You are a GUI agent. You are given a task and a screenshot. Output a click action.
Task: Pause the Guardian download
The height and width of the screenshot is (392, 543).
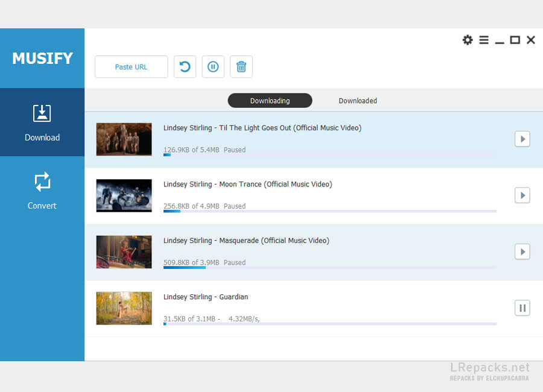[522, 308]
